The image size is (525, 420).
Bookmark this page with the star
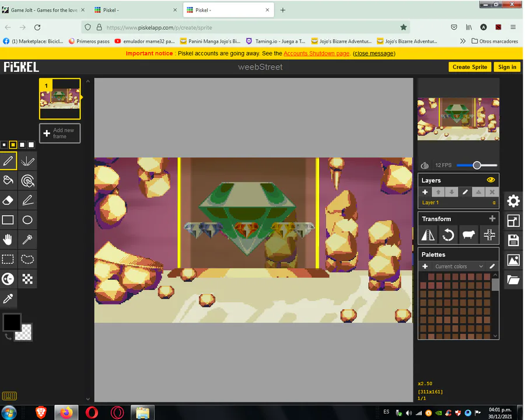(404, 27)
